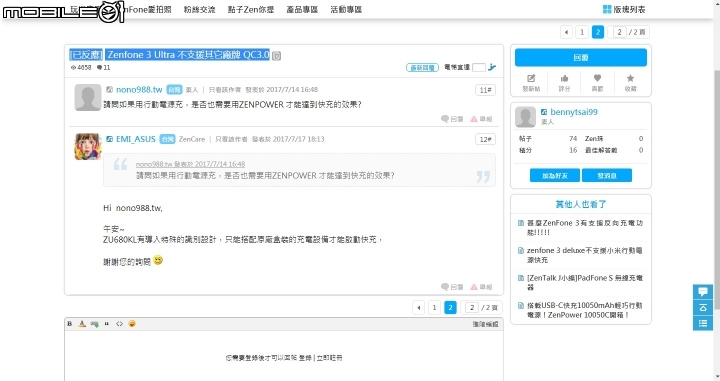This screenshot has height=381, width=720.
Task: Click the quote icon in editor toolbar
Action: (x=107, y=324)
